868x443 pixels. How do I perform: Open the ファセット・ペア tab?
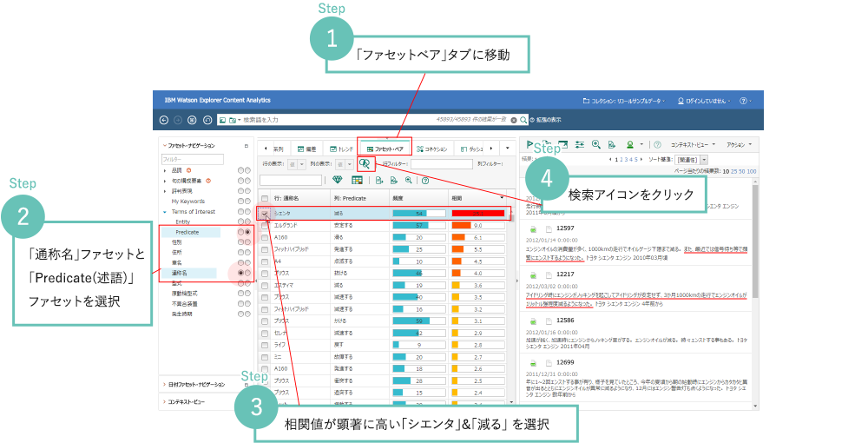tap(385, 149)
